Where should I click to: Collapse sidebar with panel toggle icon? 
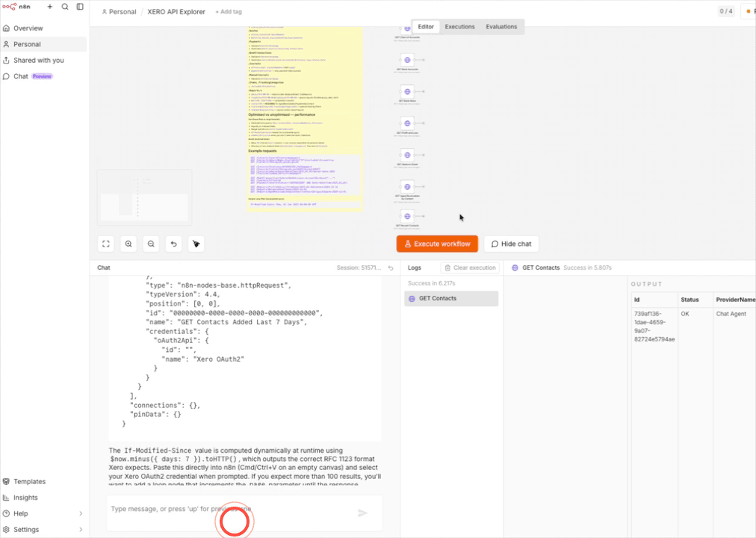click(x=80, y=7)
